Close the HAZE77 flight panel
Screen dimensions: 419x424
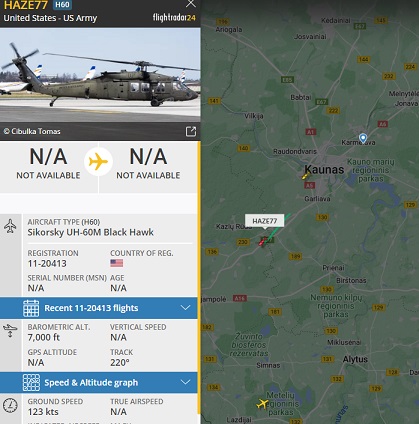[x=191, y=4]
